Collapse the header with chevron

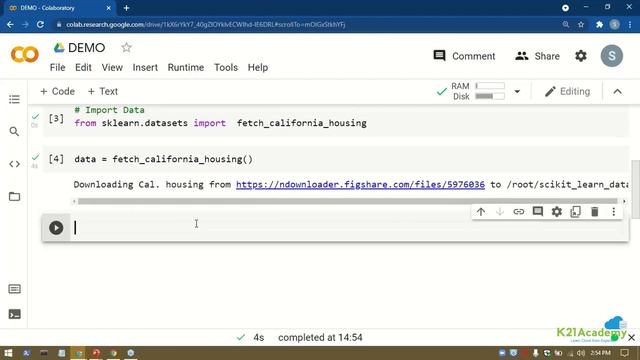point(618,91)
